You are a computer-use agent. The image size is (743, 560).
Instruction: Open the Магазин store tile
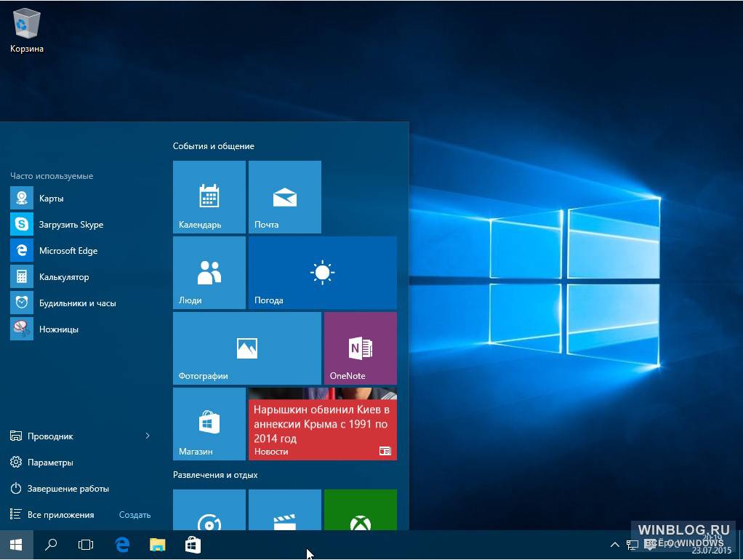[x=209, y=424]
